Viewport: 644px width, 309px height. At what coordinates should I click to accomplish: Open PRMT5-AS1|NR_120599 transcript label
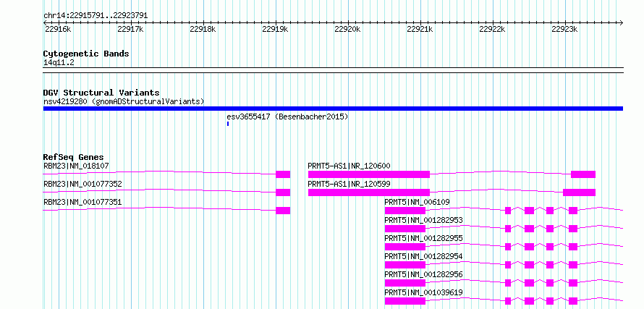pyautogui.click(x=349, y=184)
